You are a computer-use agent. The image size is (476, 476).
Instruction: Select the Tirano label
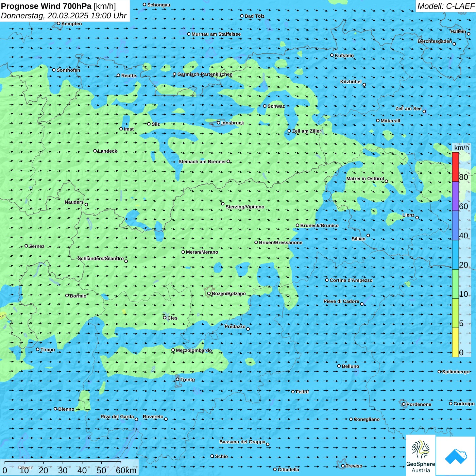[x=48, y=350]
